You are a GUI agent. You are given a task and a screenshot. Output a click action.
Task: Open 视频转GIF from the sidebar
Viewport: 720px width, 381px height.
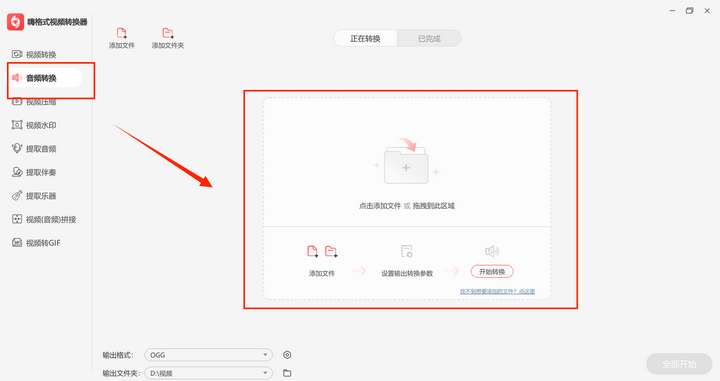click(x=36, y=243)
